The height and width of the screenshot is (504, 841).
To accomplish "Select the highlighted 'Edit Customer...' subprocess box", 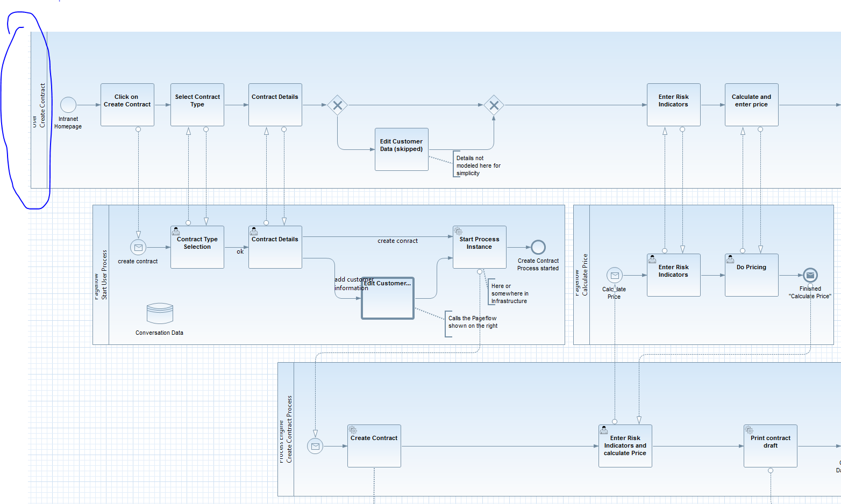I will (388, 298).
